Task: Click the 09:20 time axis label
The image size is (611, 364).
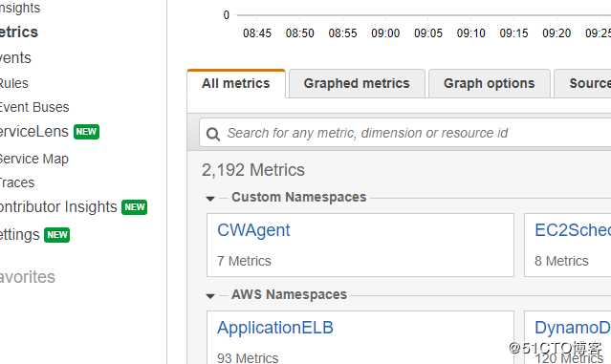Action: click(x=556, y=33)
